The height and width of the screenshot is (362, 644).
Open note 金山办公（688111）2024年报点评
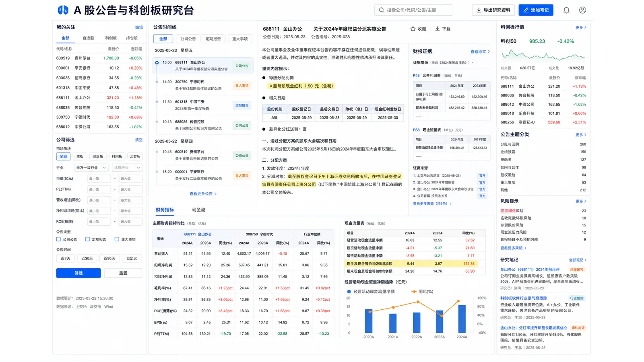point(530,269)
